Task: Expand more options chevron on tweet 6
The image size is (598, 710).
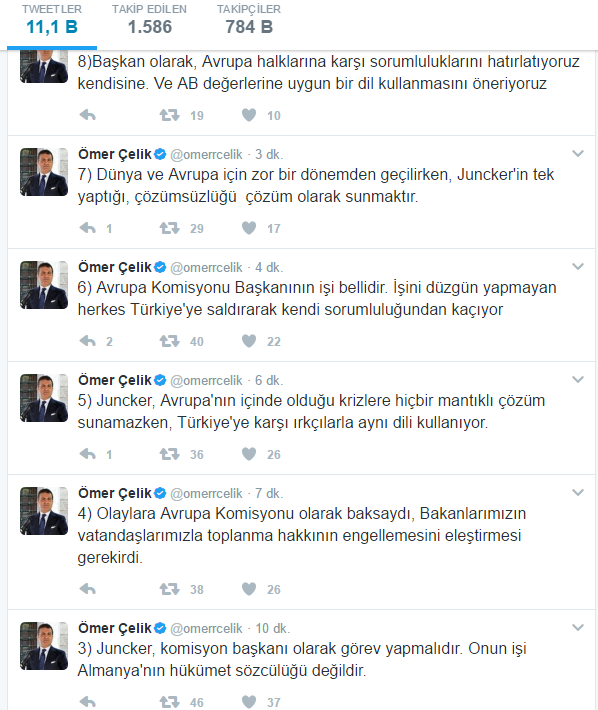Action: click(x=578, y=266)
